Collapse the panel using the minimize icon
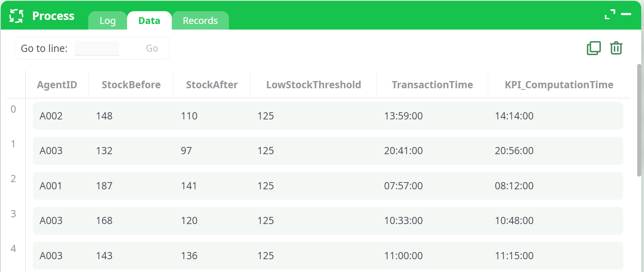 [x=626, y=13]
